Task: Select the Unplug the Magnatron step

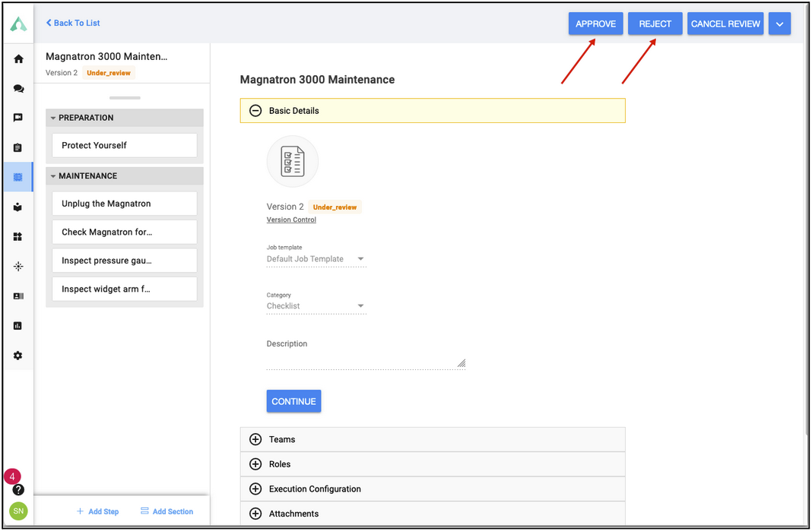Action: pos(124,204)
